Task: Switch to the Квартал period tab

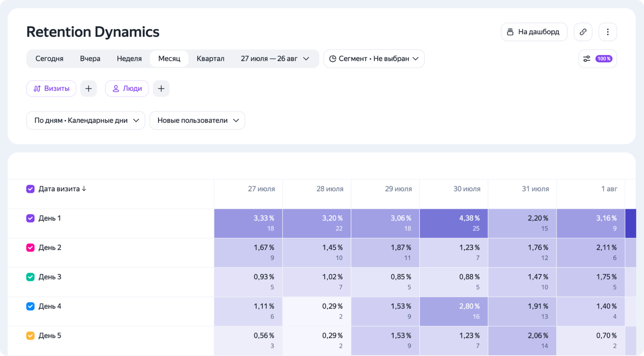Action: pos(210,59)
